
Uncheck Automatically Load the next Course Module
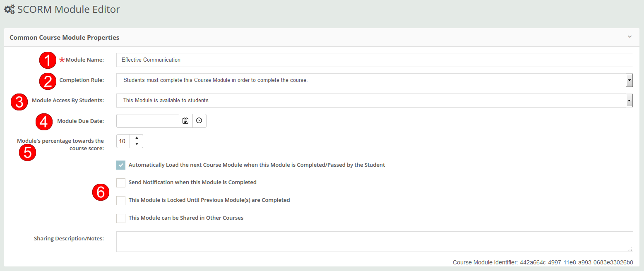click(121, 165)
